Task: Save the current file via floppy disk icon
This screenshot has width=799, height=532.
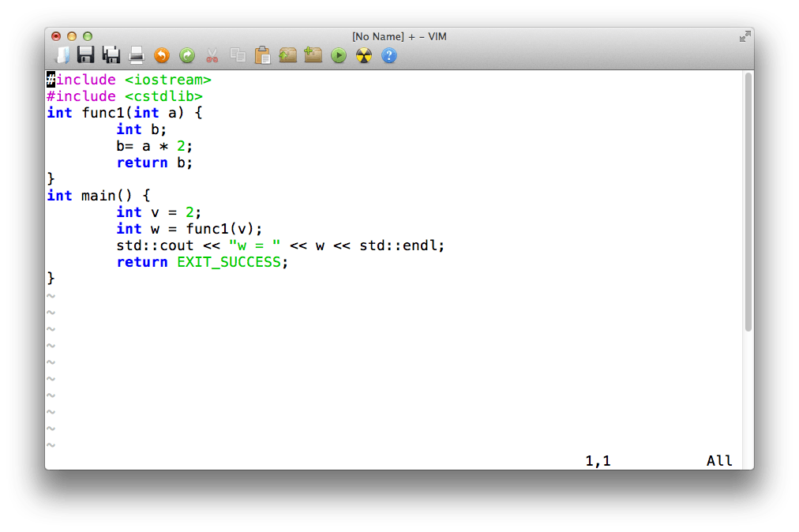Action: coord(87,55)
